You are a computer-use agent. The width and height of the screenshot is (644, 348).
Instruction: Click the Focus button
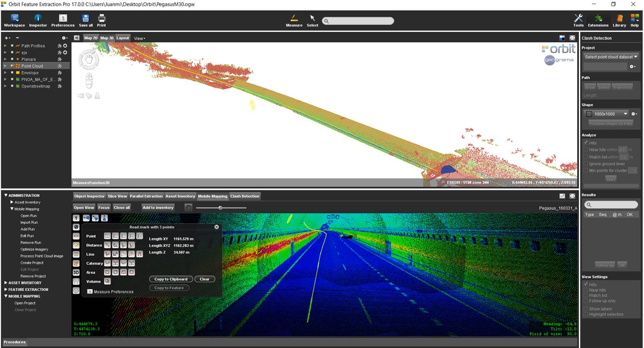[104, 208]
